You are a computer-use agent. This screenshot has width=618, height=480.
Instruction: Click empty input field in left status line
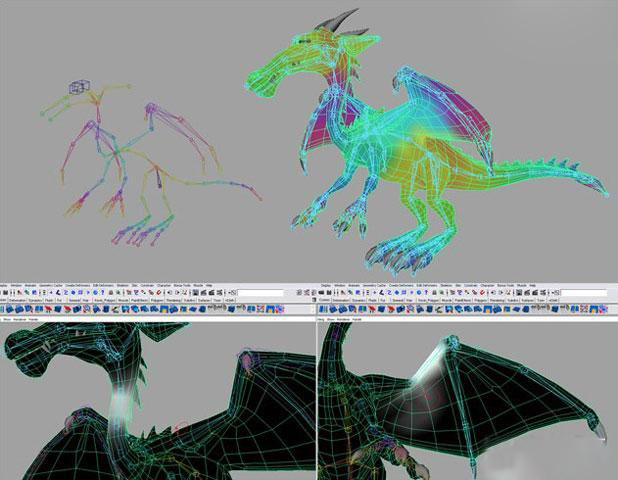[261, 293]
